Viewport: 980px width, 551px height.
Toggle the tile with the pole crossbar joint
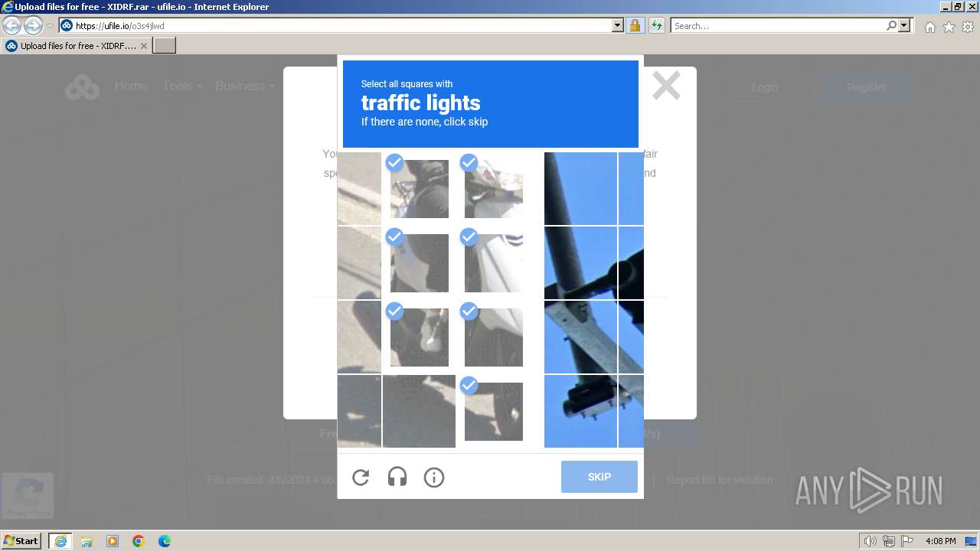(580, 262)
